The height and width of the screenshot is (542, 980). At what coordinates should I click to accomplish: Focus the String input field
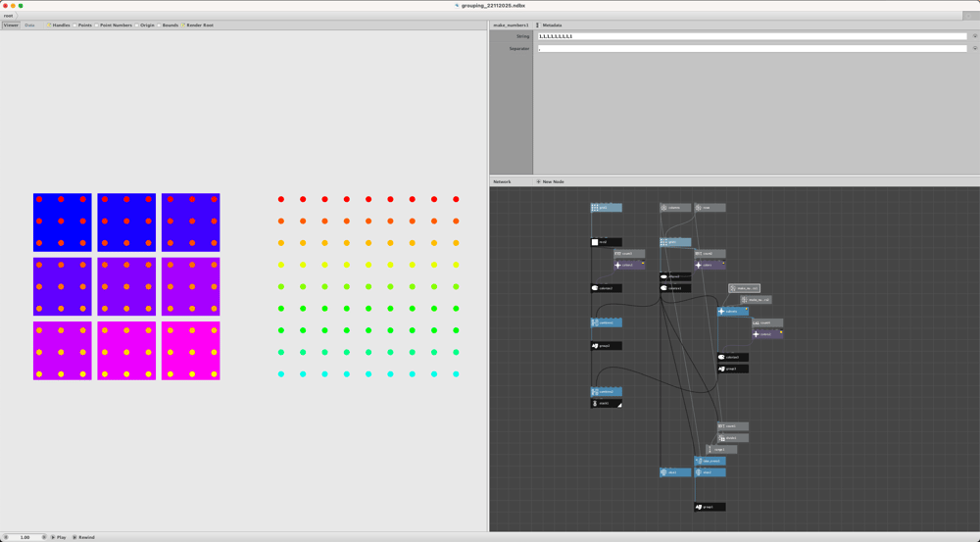point(753,36)
